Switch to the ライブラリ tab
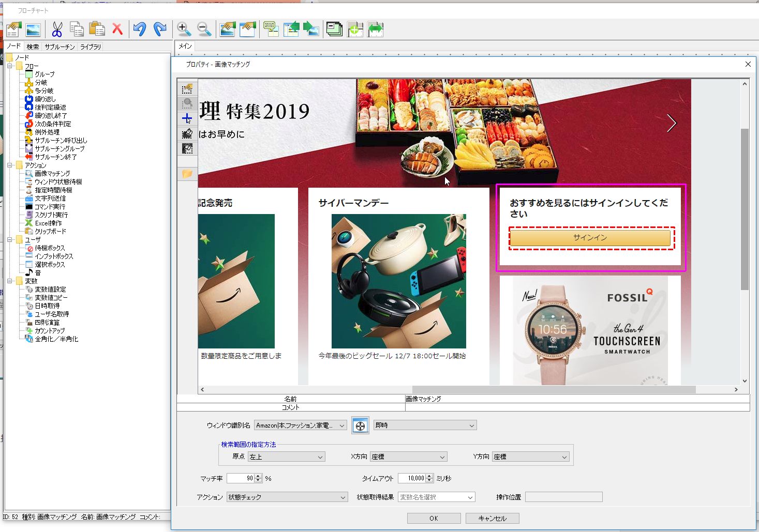 click(91, 47)
